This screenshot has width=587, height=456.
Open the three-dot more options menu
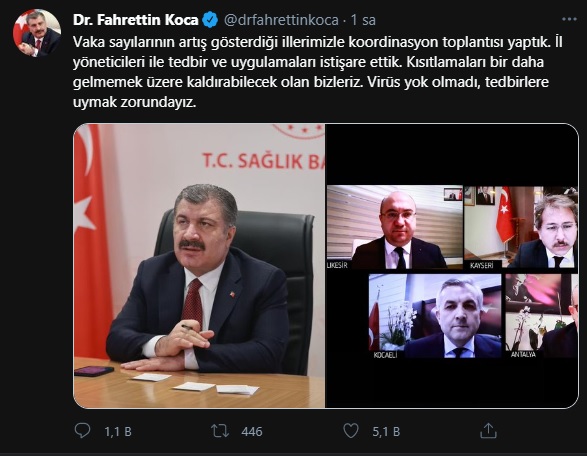(x=569, y=19)
